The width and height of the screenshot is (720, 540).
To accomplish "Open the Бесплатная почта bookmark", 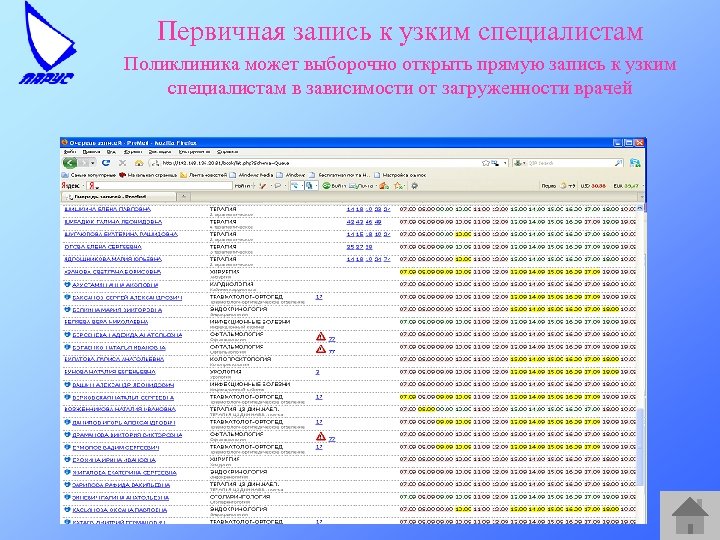I will tap(340, 175).
